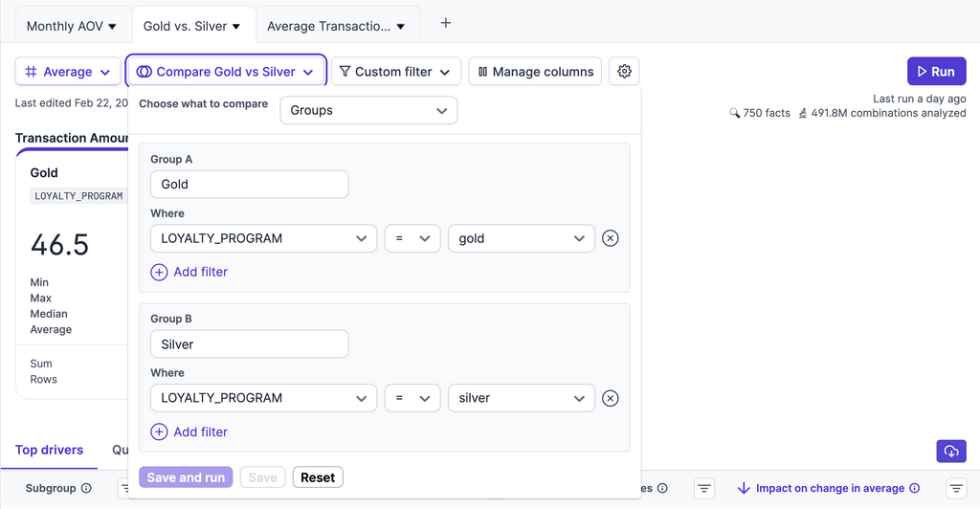Viewport: 980px width, 509px height.
Task: Open the filter icon left of Impact on change column
Action: click(704, 488)
